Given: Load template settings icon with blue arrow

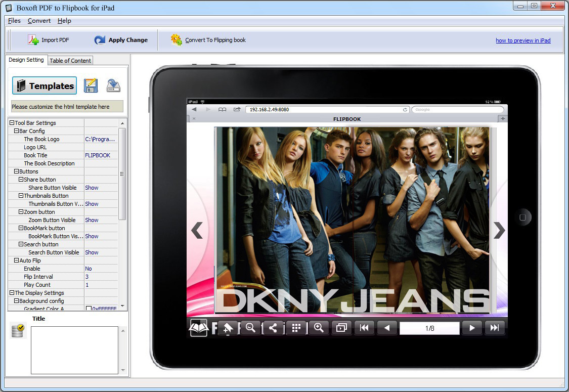Looking at the screenshot, I should pyautogui.click(x=113, y=85).
